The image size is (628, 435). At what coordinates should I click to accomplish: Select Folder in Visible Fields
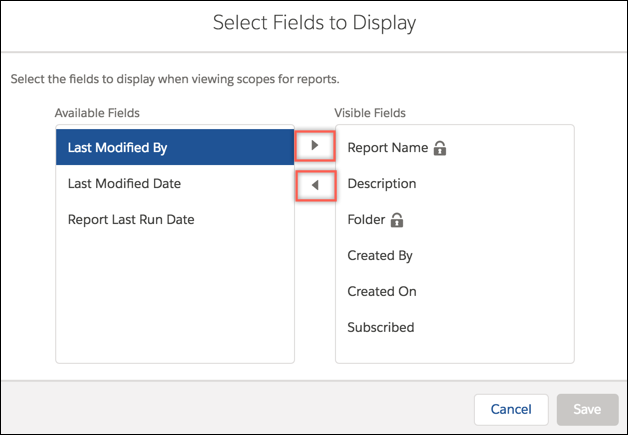(x=455, y=220)
